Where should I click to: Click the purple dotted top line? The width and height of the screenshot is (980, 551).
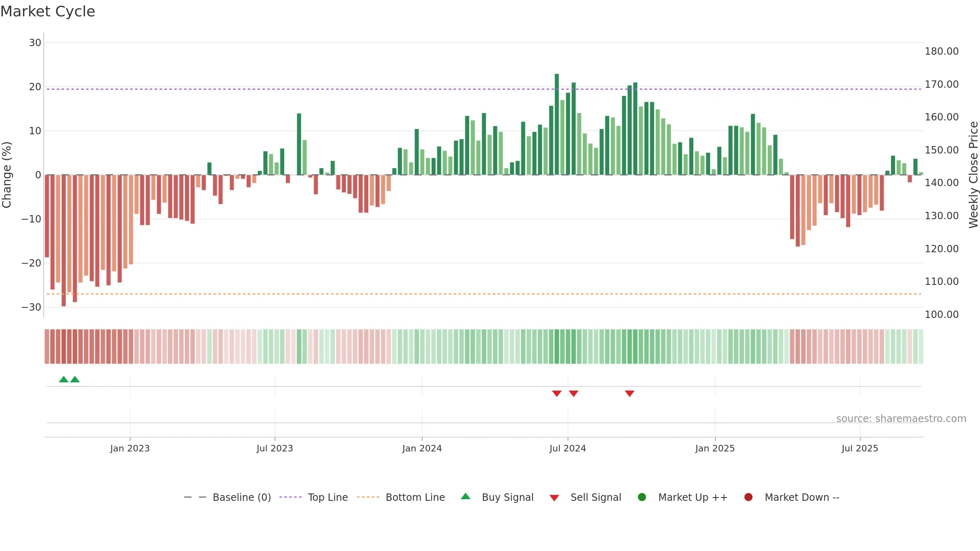(x=484, y=89)
